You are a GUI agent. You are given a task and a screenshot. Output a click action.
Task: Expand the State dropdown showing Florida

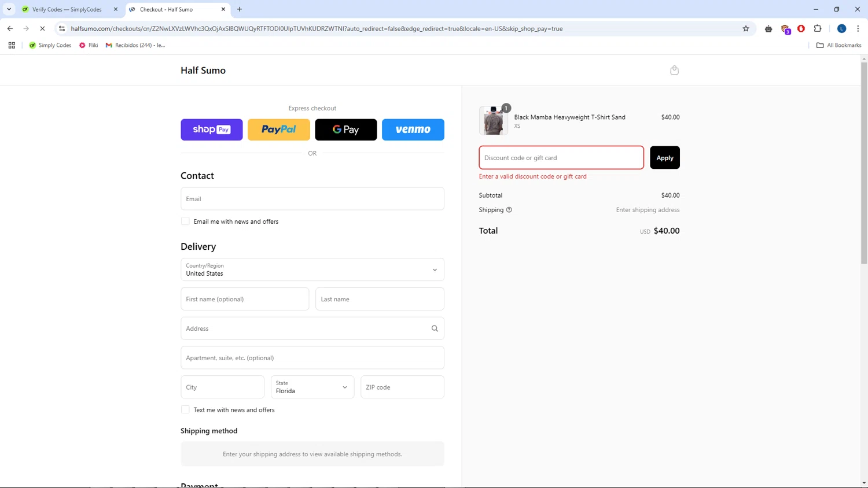pyautogui.click(x=312, y=387)
